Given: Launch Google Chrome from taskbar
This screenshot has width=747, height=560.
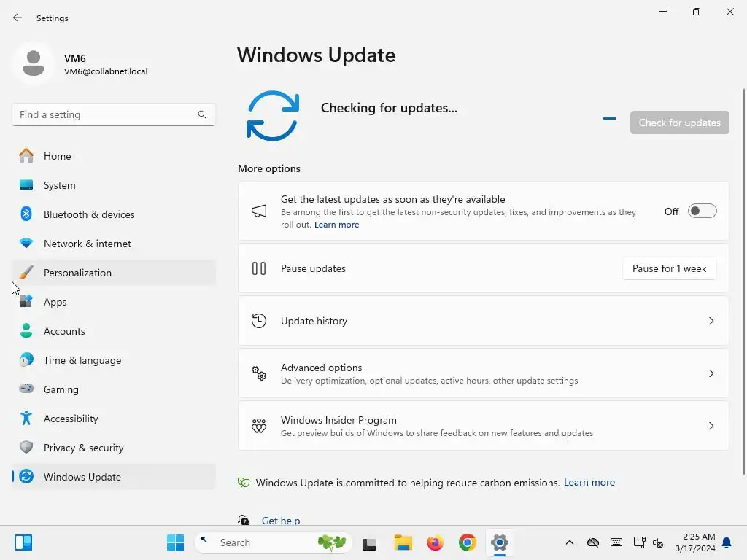Looking at the screenshot, I should 468,542.
